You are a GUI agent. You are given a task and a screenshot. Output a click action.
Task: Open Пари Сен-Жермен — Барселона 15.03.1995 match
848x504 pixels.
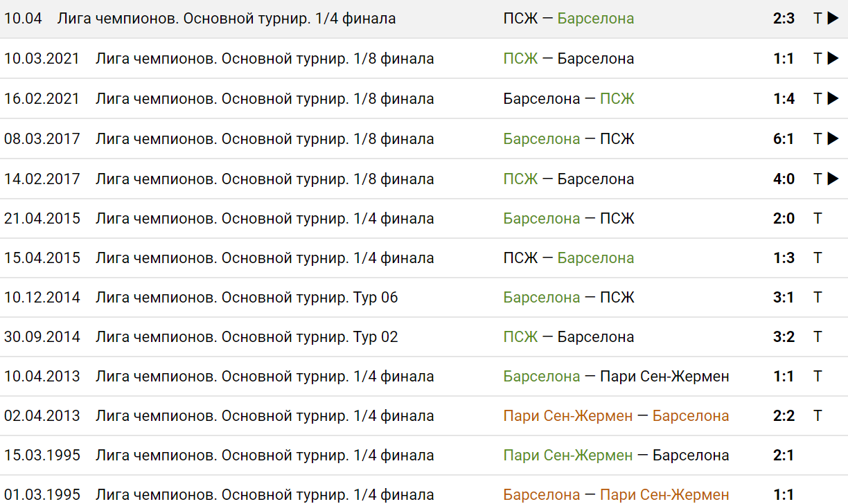pos(616,456)
